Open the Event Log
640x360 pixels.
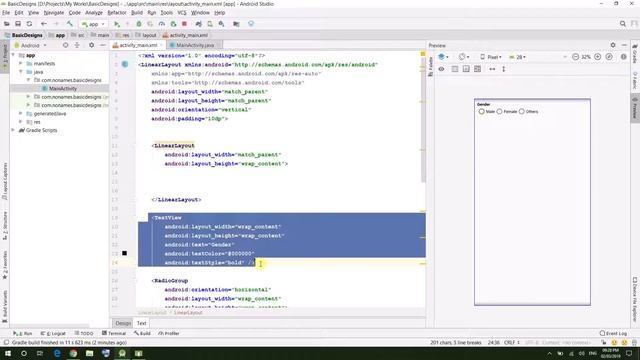coord(613,333)
